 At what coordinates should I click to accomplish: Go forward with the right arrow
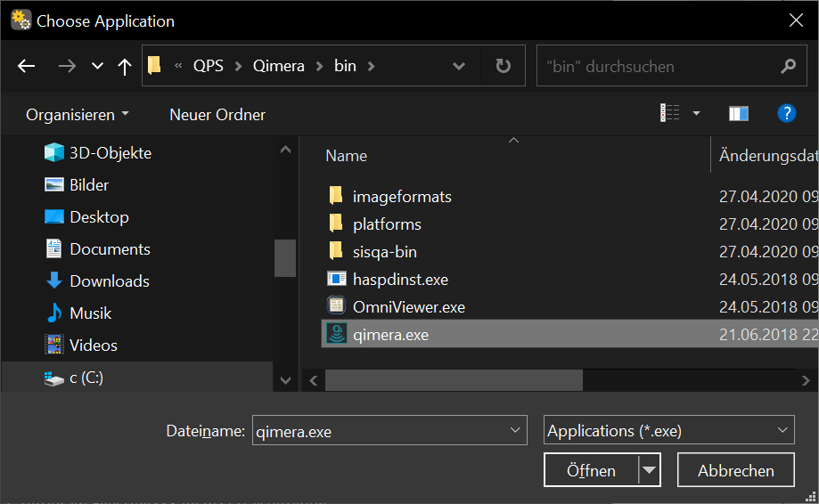pyautogui.click(x=67, y=66)
